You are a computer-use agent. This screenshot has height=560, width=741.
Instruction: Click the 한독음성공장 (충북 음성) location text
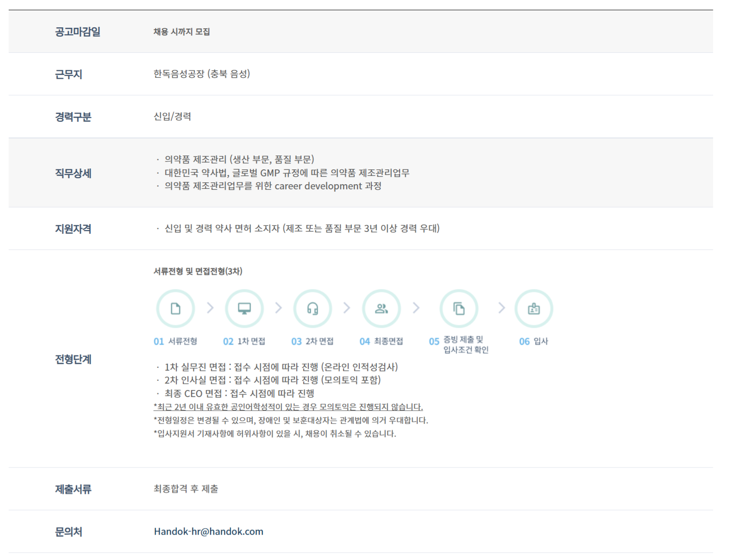201,74
